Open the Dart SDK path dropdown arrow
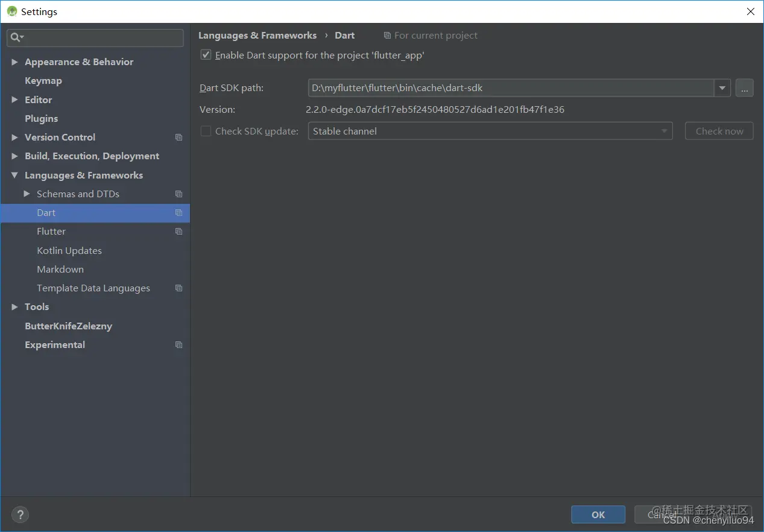This screenshot has width=764, height=532. (722, 88)
